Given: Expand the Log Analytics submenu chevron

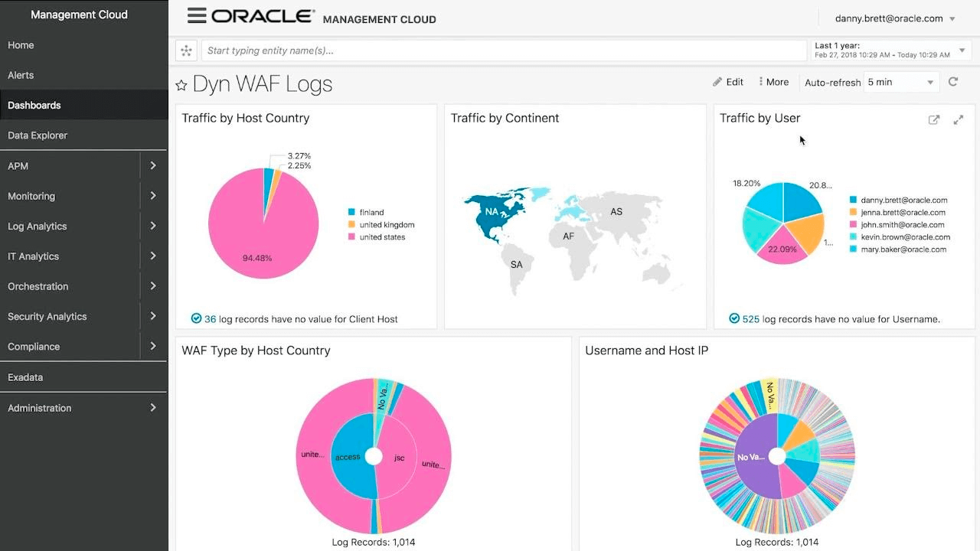Looking at the screenshot, I should [x=153, y=226].
